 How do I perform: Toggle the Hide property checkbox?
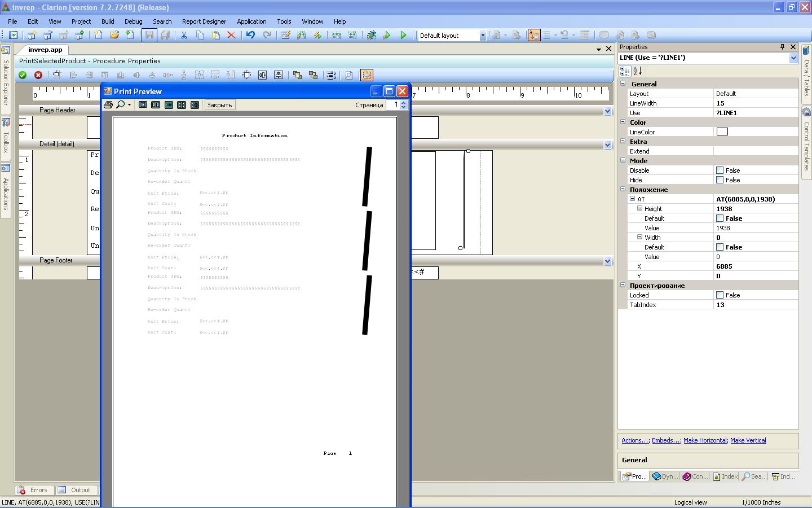click(x=720, y=180)
